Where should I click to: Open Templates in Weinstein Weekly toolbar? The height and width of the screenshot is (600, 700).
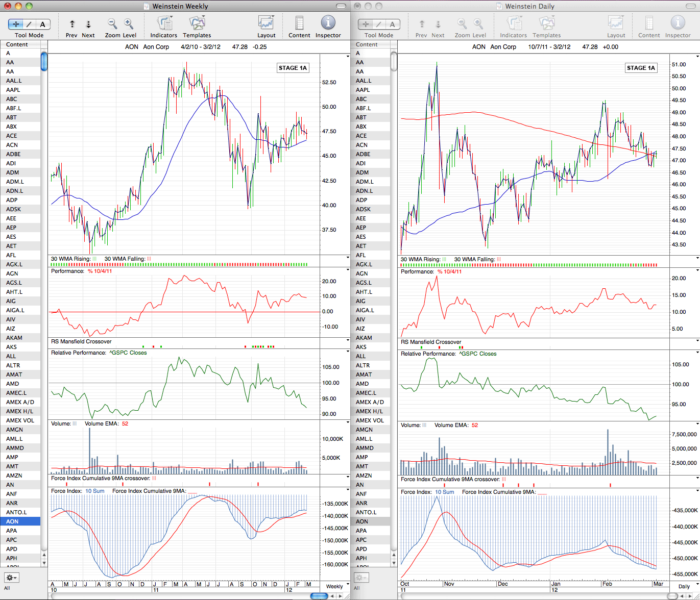[x=197, y=23]
